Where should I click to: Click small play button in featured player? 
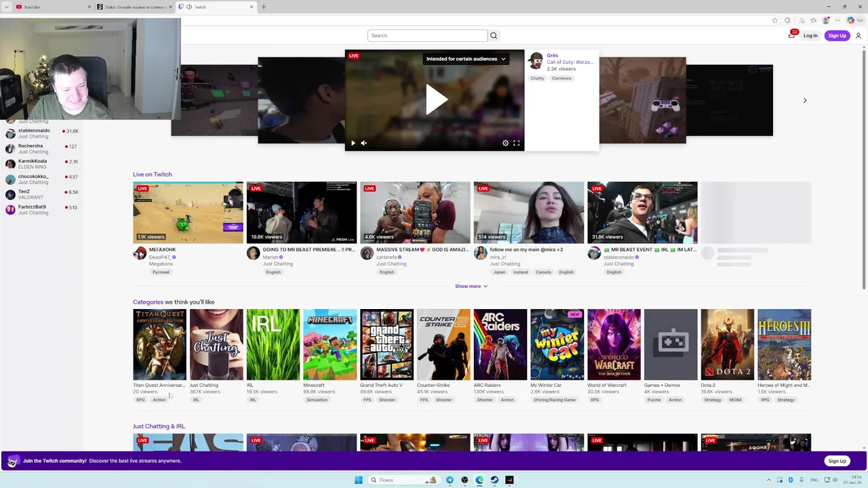click(x=353, y=143)
